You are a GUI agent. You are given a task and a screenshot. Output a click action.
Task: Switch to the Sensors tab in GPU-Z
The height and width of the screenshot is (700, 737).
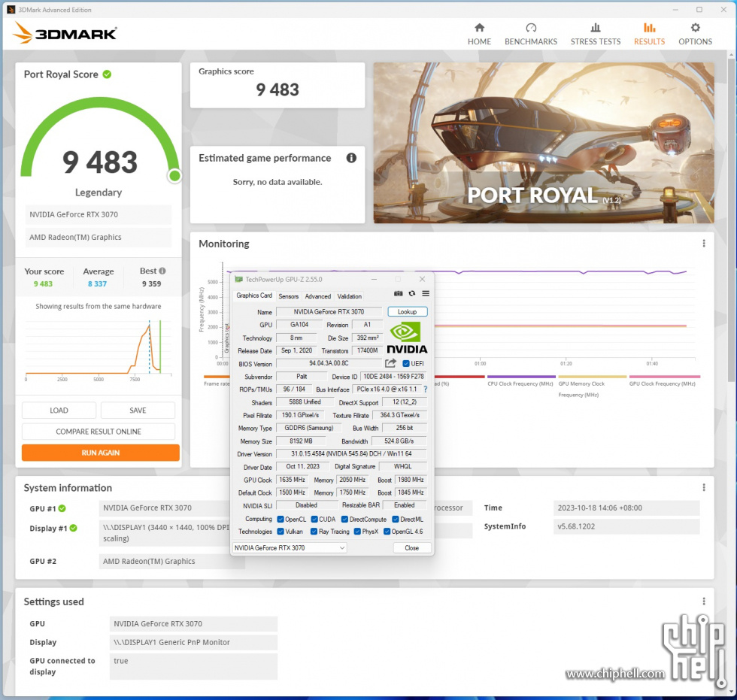288,296
